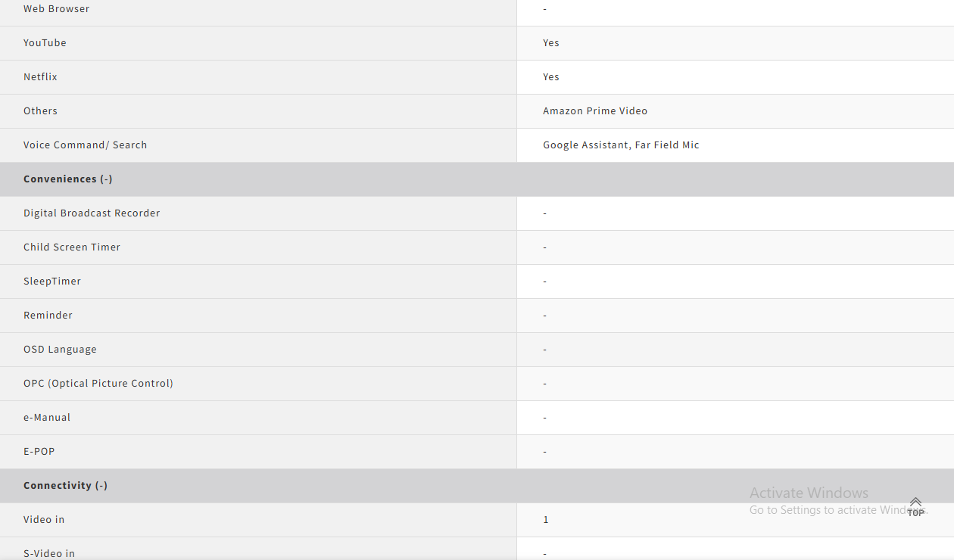The image size is (954, 560).
Task: Click the Google Assistant, Far Field Mic value
Action: (621, 145)
